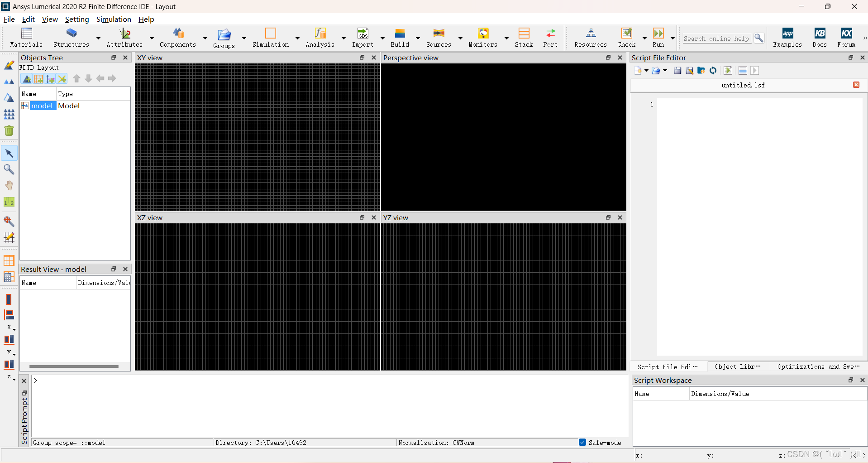The image size is (868, 463).
Task: Open the View menu
Action: tap(50, 19)
